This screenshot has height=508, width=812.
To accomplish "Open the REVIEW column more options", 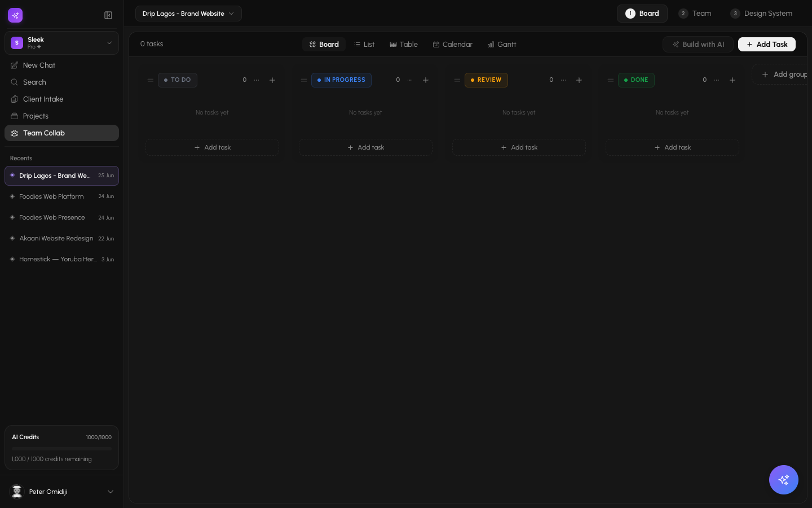I will 564,80.
